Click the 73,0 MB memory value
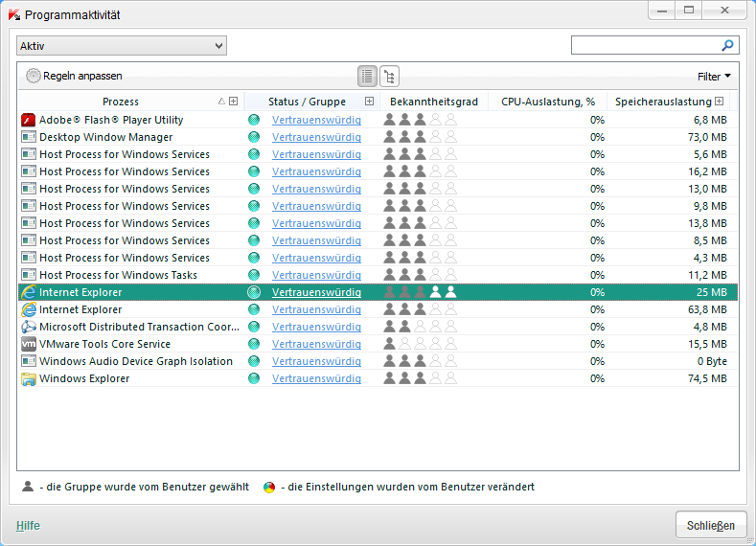This screenshot has height=546, width=756. click(707, 137)
